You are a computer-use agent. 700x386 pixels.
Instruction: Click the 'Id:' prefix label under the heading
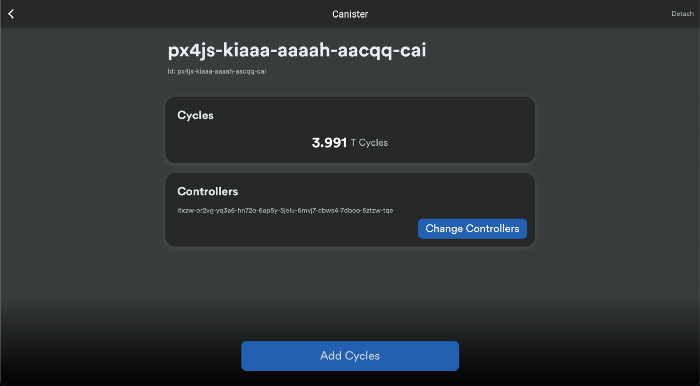click(171, 71)
